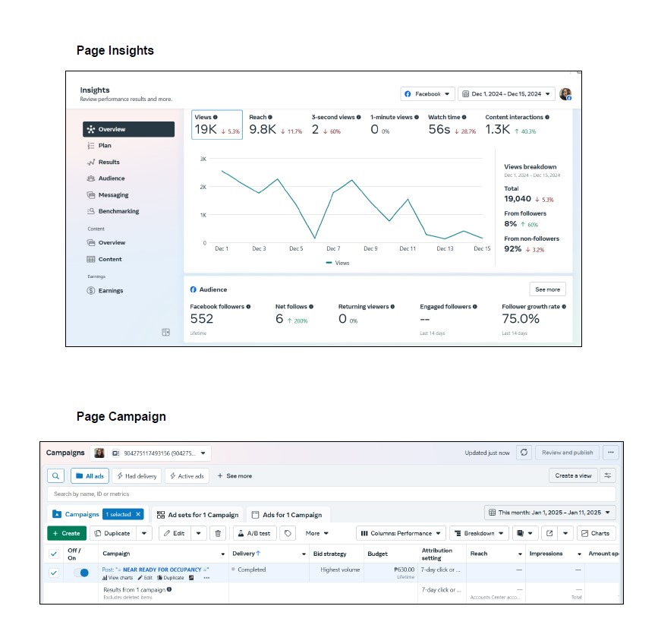Click the refresh icon next to Updated just now
Viewport: 658px width, 644px height.
click(x=524, y=453)
